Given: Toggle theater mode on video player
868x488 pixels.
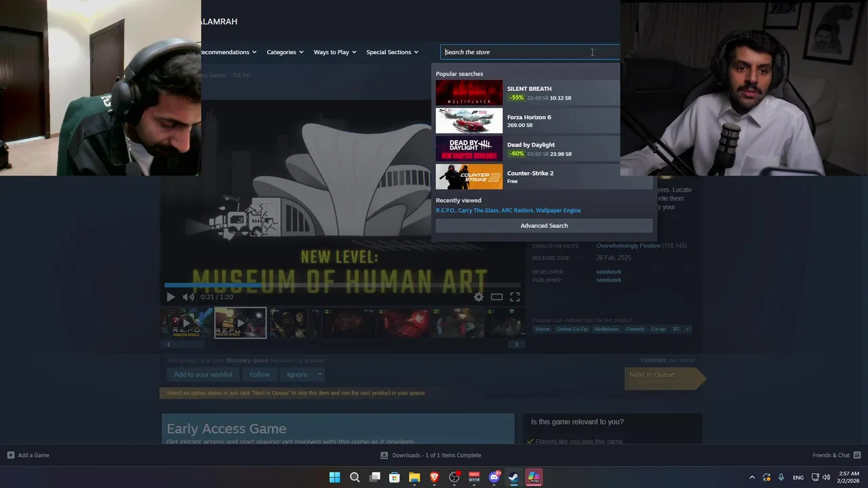Looking at the screenshot, I should point(497,297).
